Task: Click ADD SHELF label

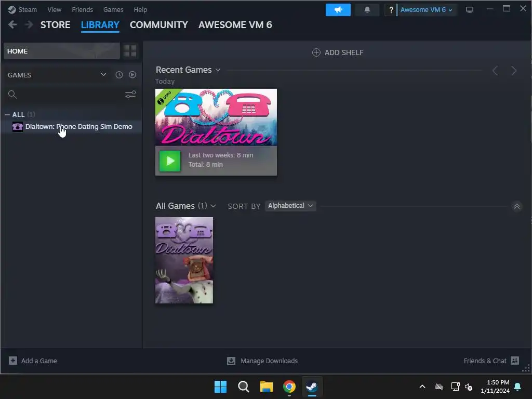Action: click(x=344, y=52)
